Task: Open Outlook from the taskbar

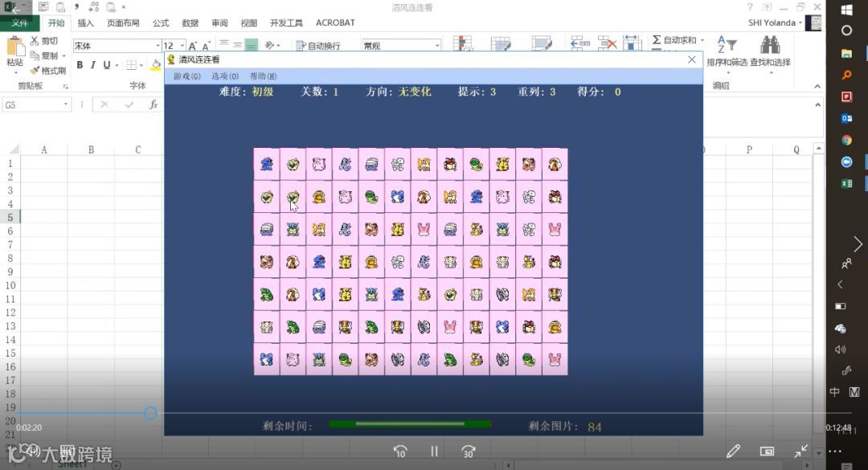Action: 846,118
